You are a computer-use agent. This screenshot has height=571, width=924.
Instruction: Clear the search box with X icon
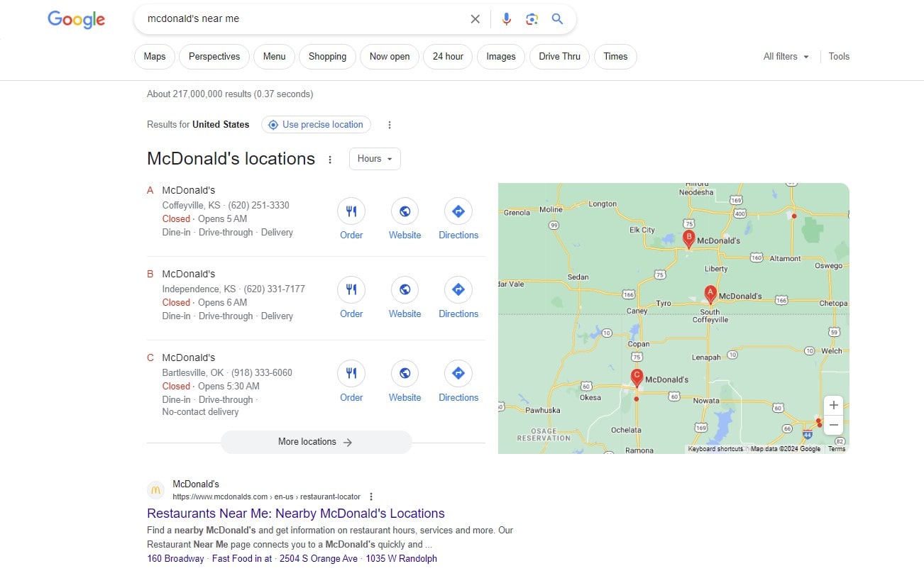coord(475,19)
